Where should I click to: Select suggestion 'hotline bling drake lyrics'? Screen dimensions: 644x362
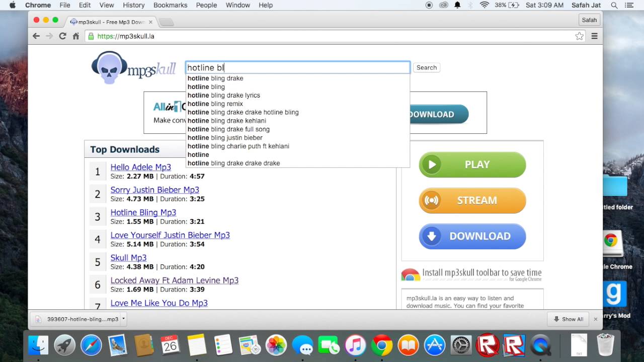(224, 95)
